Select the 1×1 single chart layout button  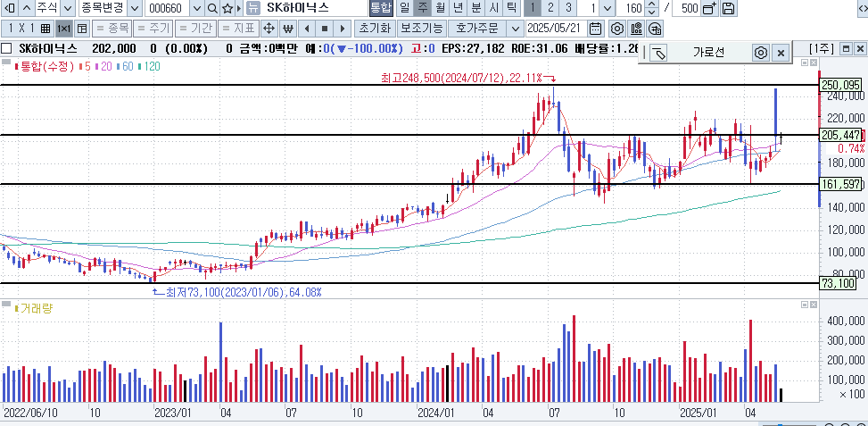coord(63,29)
